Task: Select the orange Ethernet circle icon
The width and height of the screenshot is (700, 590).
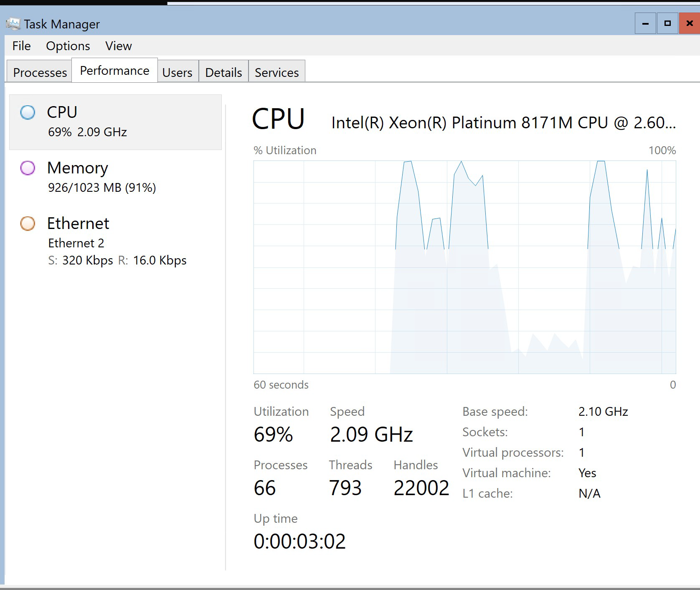Action: pos(28,224)
